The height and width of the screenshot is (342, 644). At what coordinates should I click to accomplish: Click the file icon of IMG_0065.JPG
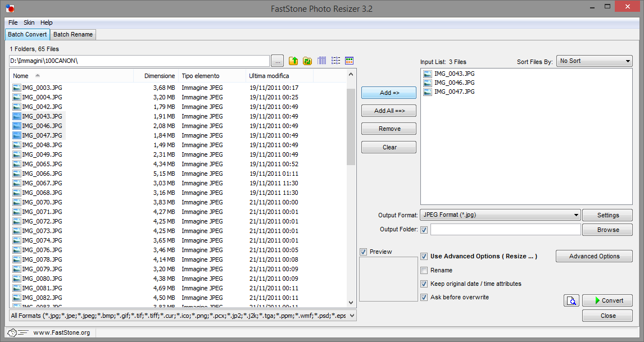(17, 164)
